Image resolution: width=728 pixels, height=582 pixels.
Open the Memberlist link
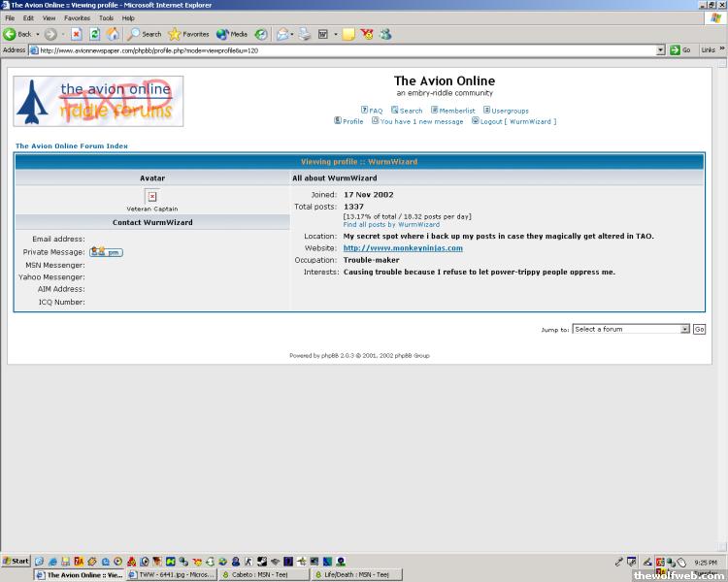click(453, 111)
